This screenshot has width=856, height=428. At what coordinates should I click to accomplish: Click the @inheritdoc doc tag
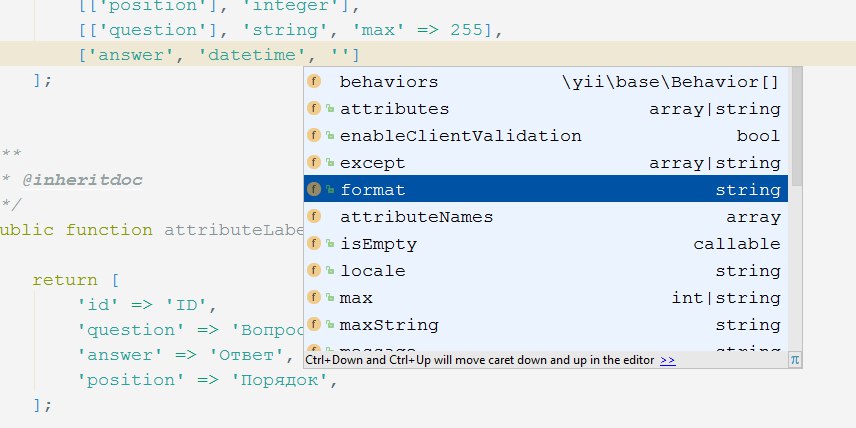82,180
